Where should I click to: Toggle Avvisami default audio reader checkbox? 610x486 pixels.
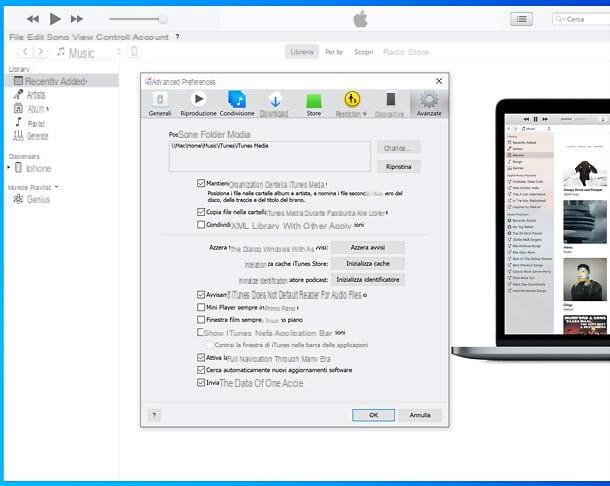pos(201,295)
